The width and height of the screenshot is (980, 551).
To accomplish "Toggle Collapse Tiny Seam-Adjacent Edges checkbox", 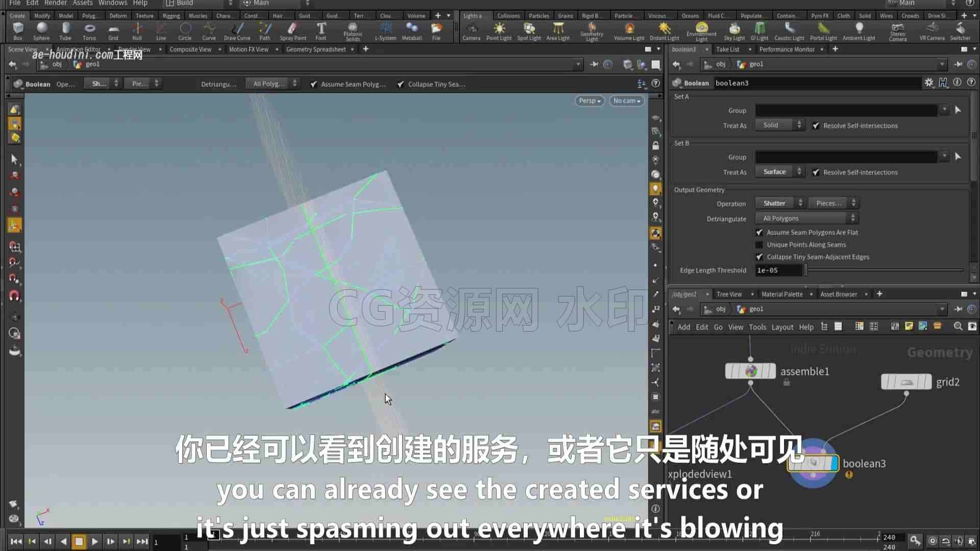I will tap(759, 257).
